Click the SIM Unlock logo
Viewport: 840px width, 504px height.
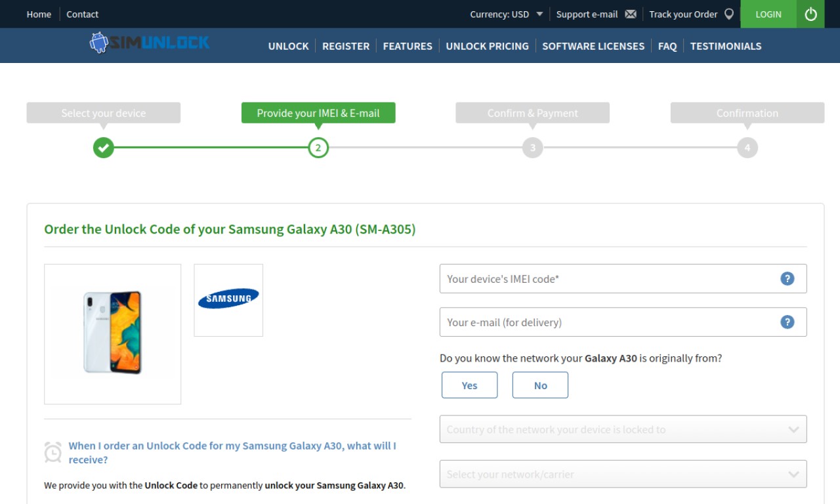pyautogui.click(x=150, y=43)
